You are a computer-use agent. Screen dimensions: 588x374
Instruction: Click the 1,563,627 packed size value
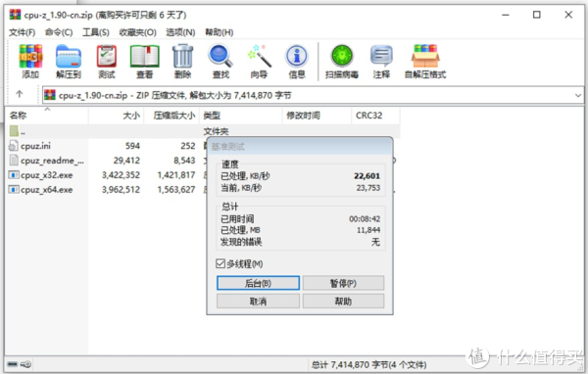(x=176, y=190)
